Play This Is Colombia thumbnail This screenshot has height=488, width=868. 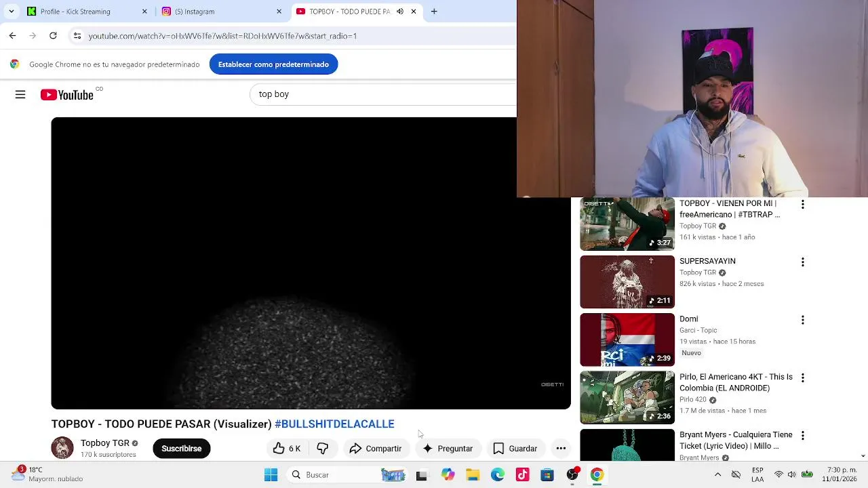(627, 397)
